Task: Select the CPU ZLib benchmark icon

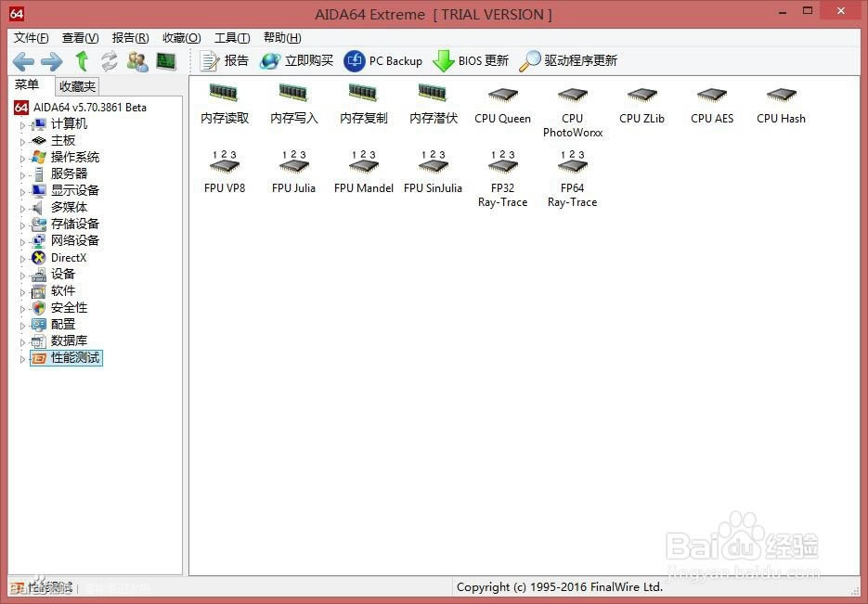Action: [642, 104]
